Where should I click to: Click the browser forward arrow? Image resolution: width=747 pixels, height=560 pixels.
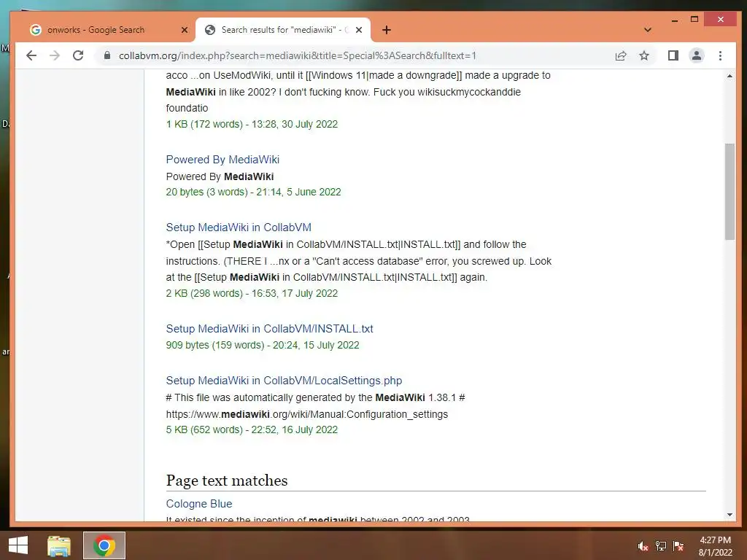tap(55, 55)
